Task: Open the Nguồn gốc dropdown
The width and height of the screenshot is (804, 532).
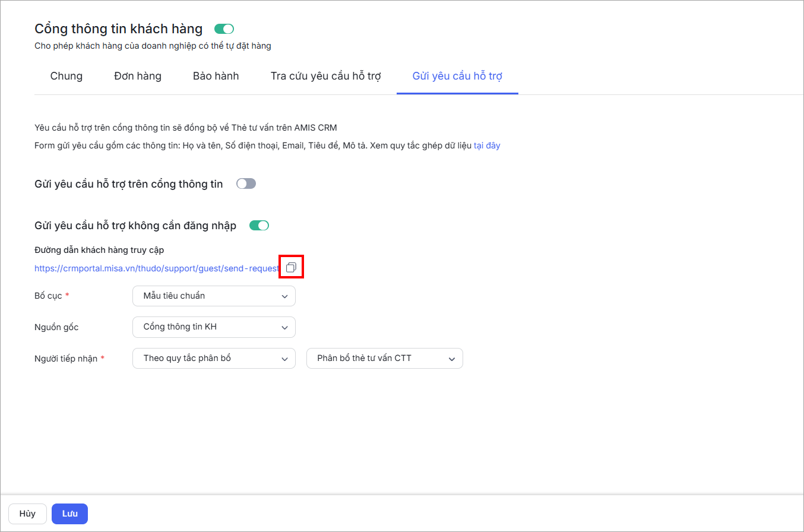Action: [x=214, y=327]
